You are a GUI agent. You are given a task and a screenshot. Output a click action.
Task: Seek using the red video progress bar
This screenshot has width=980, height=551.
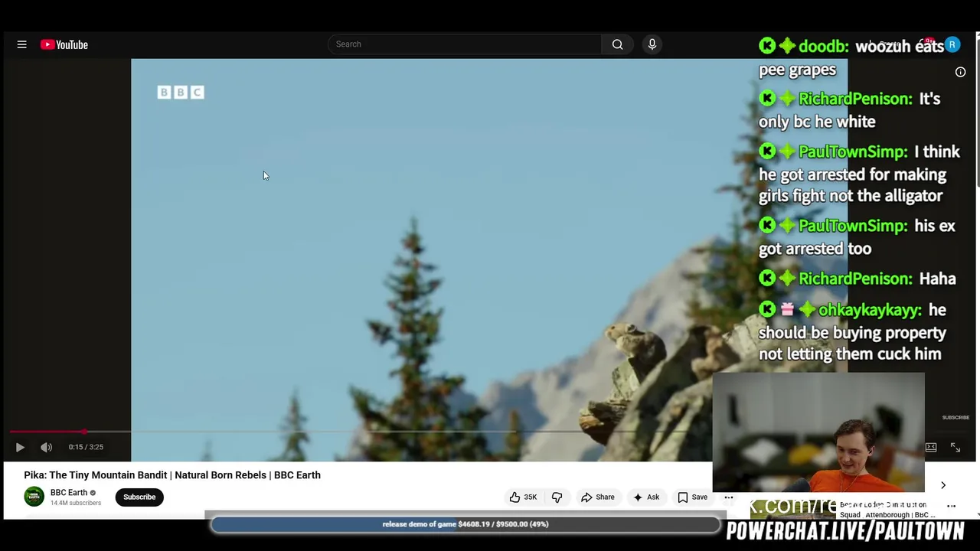[x=360, y=432]
